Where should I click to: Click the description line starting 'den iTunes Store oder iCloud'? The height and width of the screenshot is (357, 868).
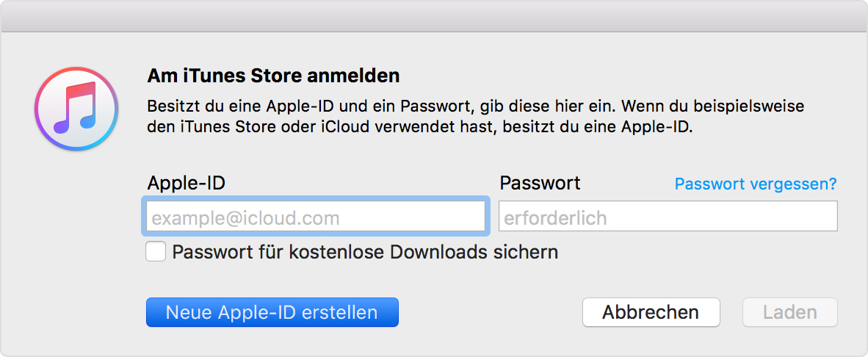pyautogui.click(x=419, y=128)
